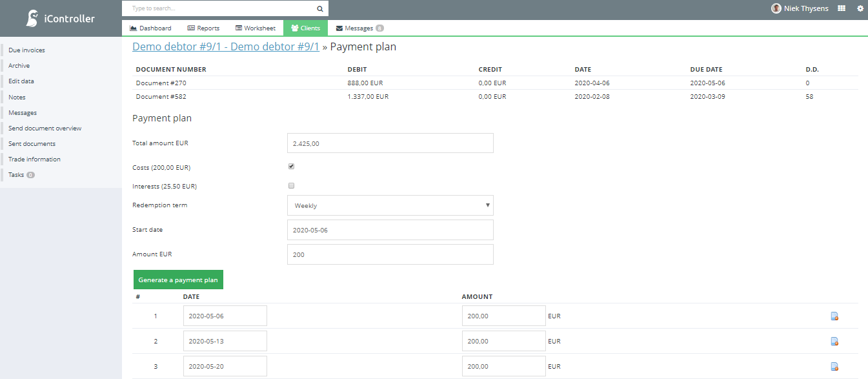Open the Messages tab in top navigation
Screen dimensions: 868x379
pos(359,28)
